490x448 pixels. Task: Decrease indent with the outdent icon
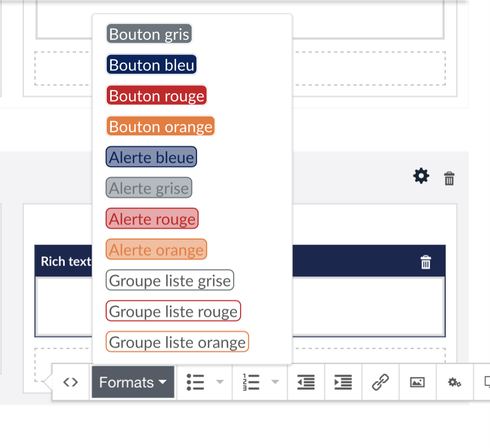point(306,382)
